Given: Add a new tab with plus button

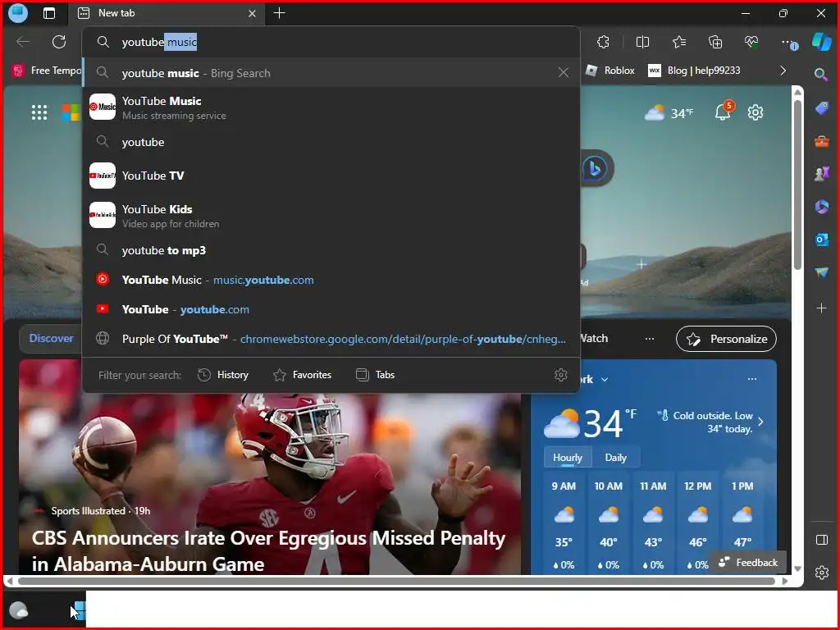Looking at the screenshot, I should tap(279, 13).
